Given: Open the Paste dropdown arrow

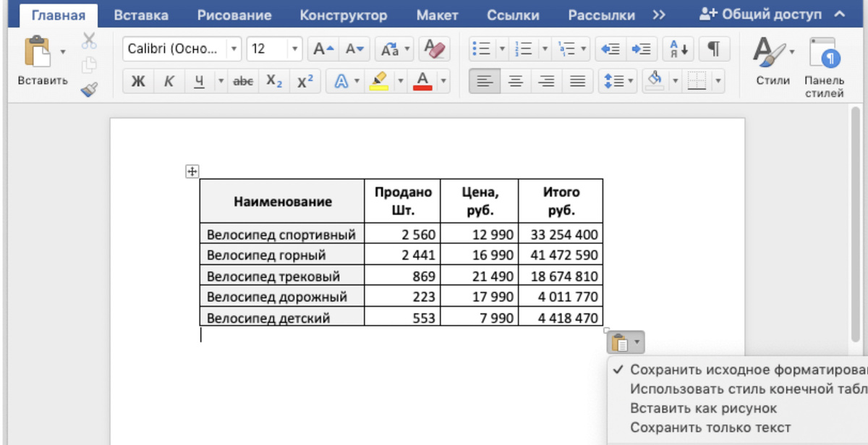Looking at the screenshot, I should coord(62,52).
